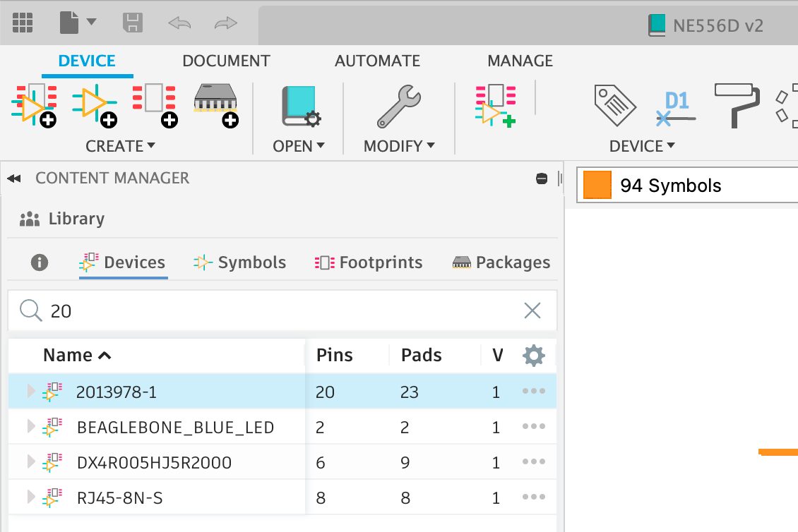Open the CREATE dropdown menu
This screenshot has height=532, width=798.
120,146
